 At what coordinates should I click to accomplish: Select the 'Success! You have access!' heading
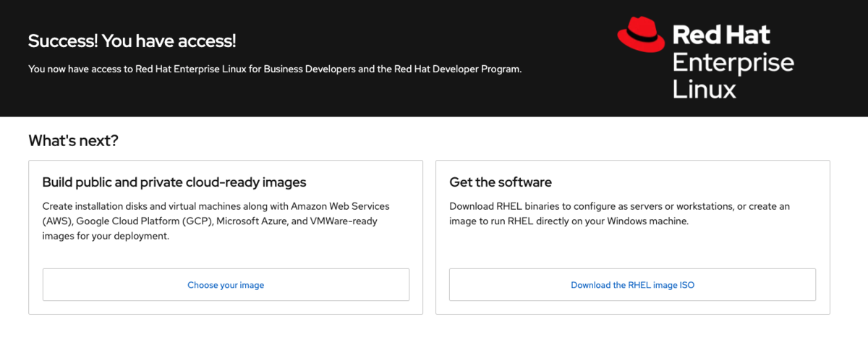coord(132,41)
